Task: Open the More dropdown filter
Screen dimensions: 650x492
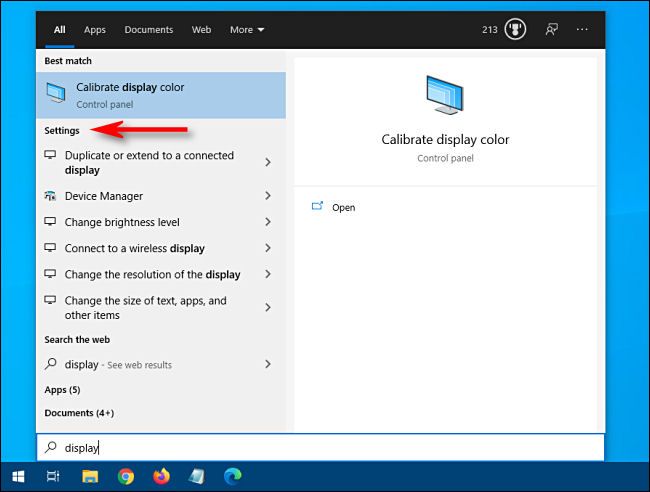Action: [x=247, y=30]
